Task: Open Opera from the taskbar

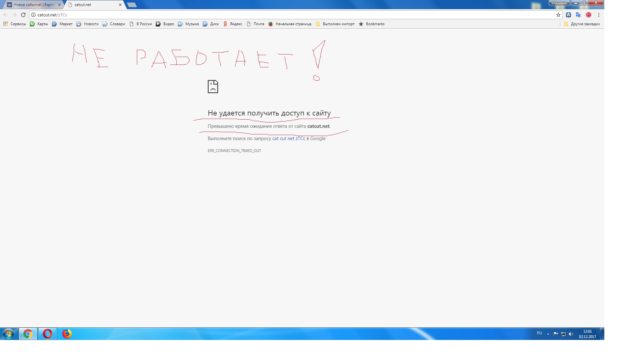Action: tap(48, 334)
